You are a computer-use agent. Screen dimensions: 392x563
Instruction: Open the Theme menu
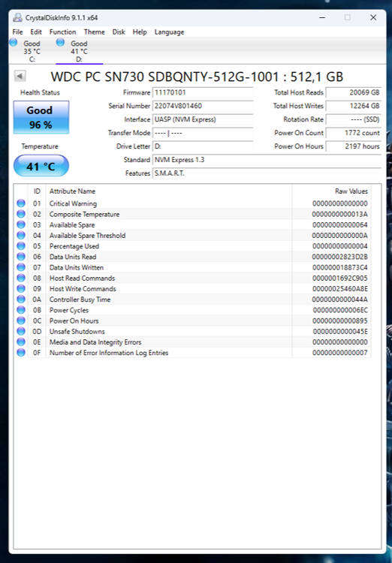pos(94,32)
